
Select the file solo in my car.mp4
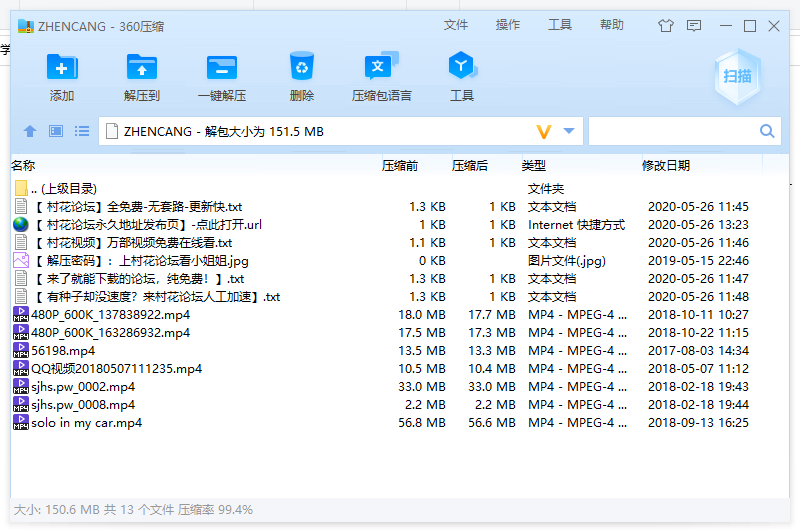(86, 423)
